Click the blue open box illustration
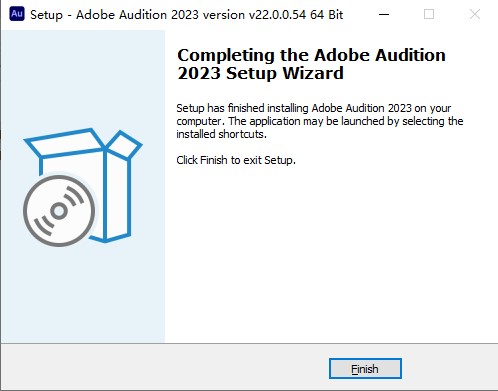 83,185
